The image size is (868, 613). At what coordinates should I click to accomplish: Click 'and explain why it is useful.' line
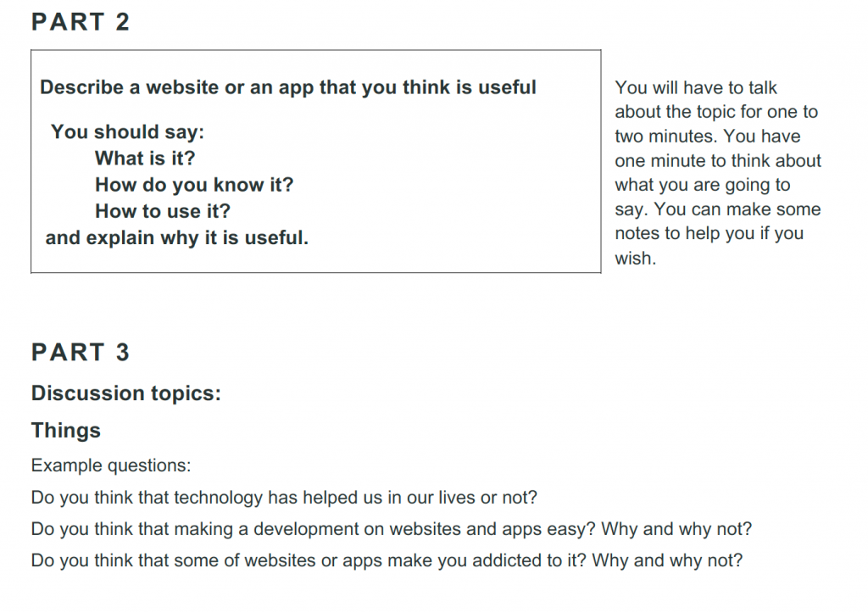(177, 238)
